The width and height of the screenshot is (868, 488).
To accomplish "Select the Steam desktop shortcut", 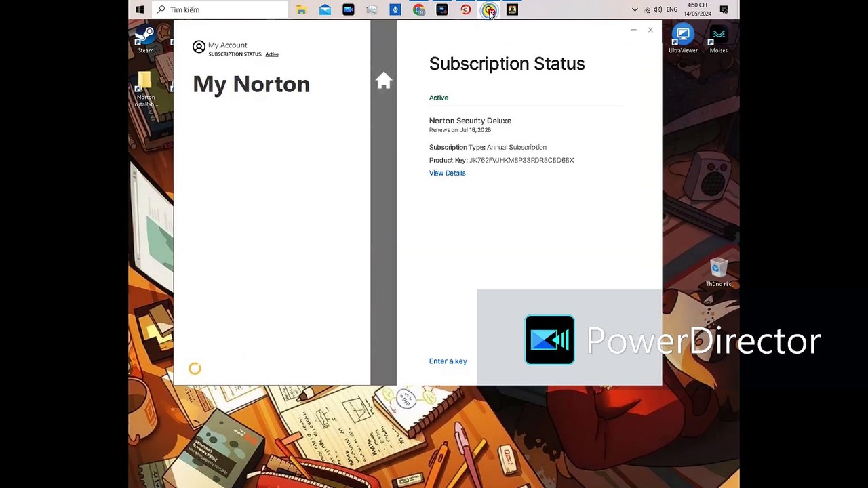I will pyautogui.click(x=145, y=39).
